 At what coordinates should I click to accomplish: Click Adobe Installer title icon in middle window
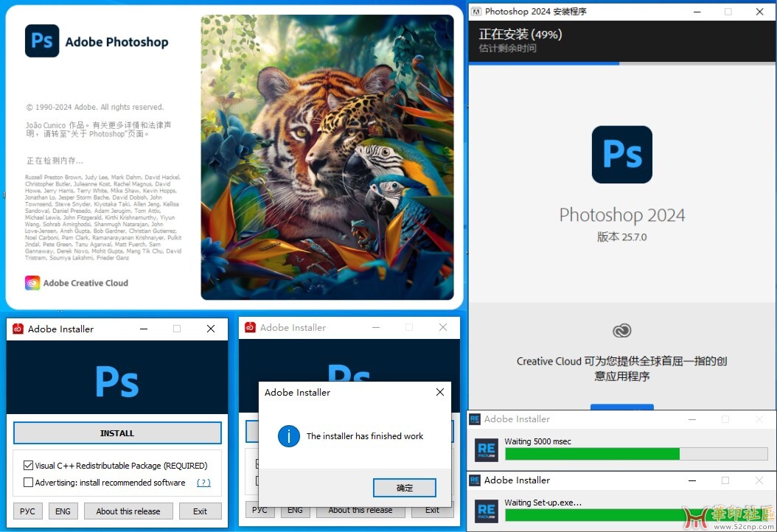tap(250, 327)
